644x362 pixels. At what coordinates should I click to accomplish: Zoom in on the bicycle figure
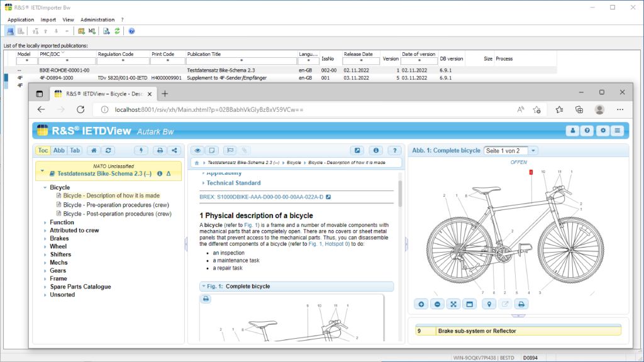[x=421, y=304]
